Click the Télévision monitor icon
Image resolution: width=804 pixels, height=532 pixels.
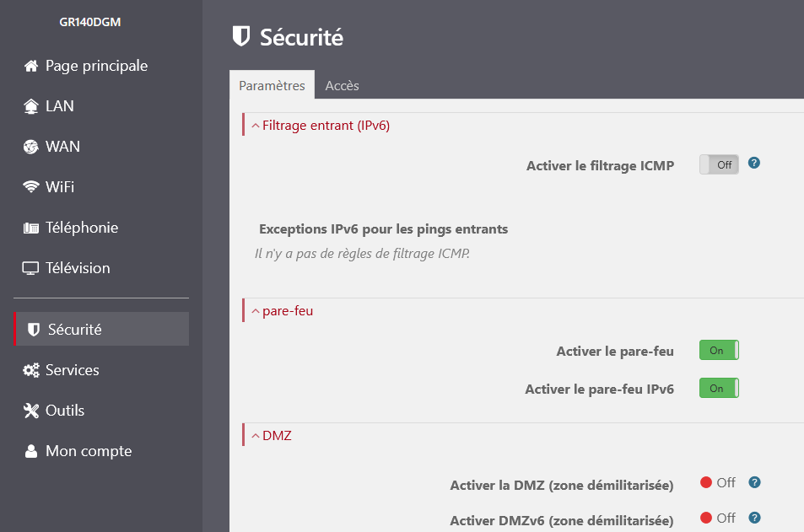pos(31,268)
